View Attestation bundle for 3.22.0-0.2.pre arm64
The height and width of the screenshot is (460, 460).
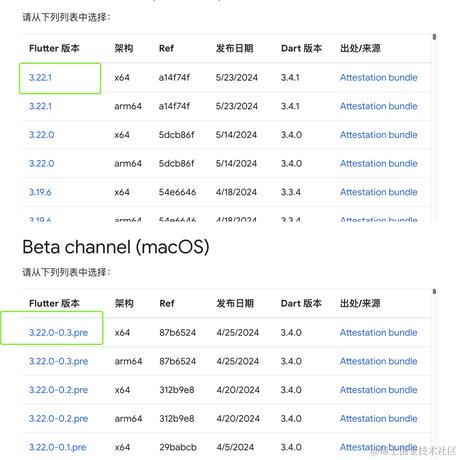379,419
